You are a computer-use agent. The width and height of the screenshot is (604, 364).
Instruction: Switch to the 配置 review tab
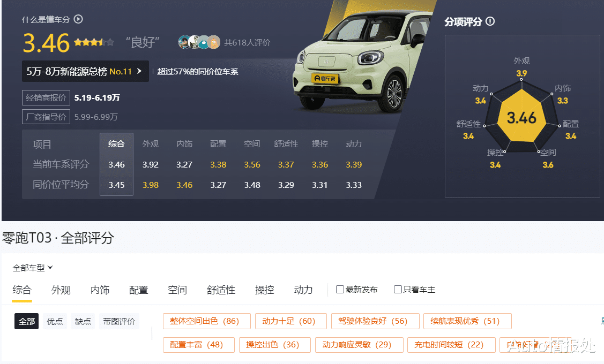(x=139, y=290)
